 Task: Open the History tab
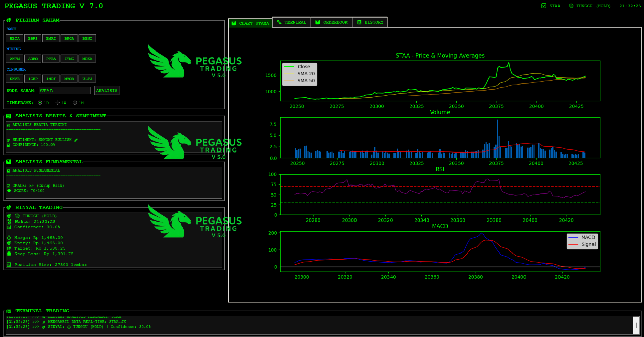[370, 22]
